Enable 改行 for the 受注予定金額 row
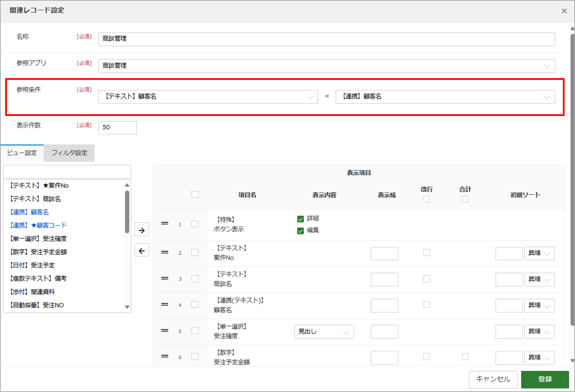This screenshot has height=392, width=575. (427, 357)
